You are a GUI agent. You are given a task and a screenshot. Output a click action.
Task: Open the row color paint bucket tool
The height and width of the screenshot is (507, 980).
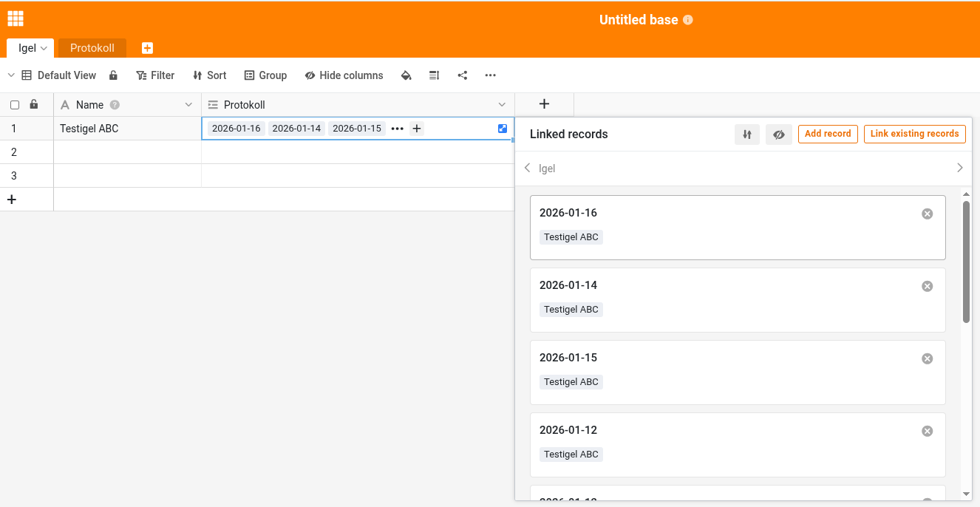tap(406, 75)
